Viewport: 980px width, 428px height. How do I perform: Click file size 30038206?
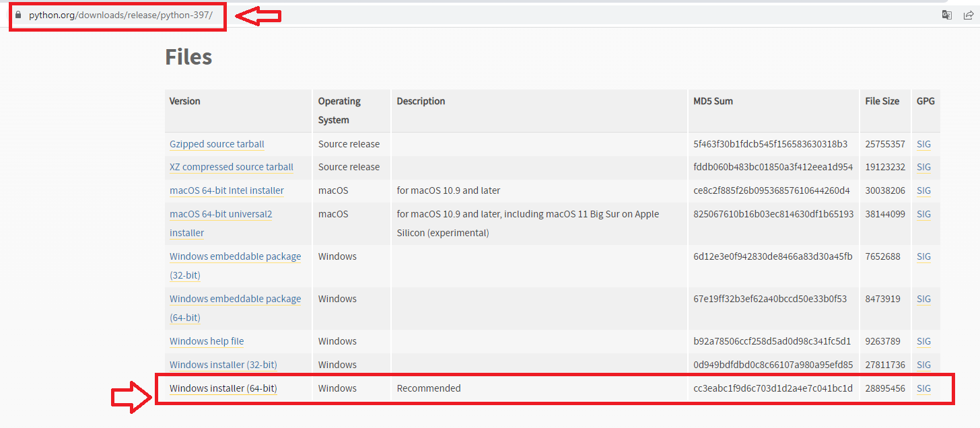click(885, 190)
